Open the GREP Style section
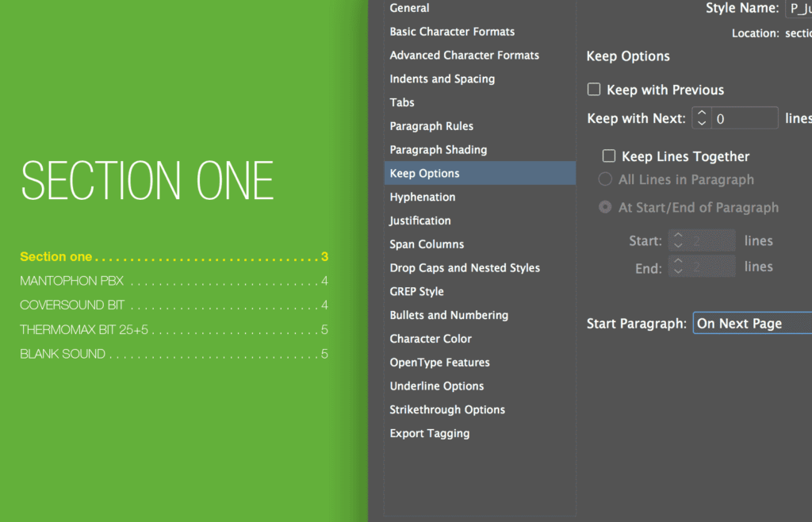This screenshot has height=522, width=812. [x=418, y=291]
